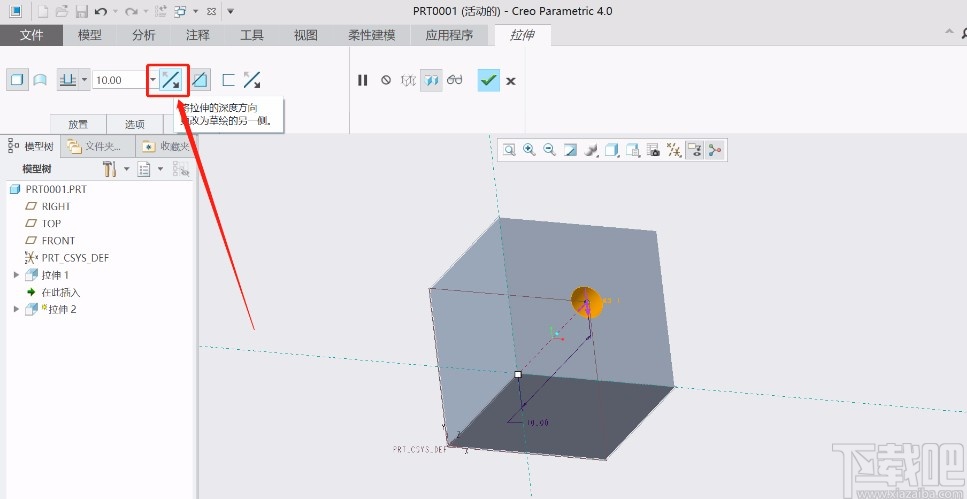Click the zoom out magnifier icon

pos(549,150)
